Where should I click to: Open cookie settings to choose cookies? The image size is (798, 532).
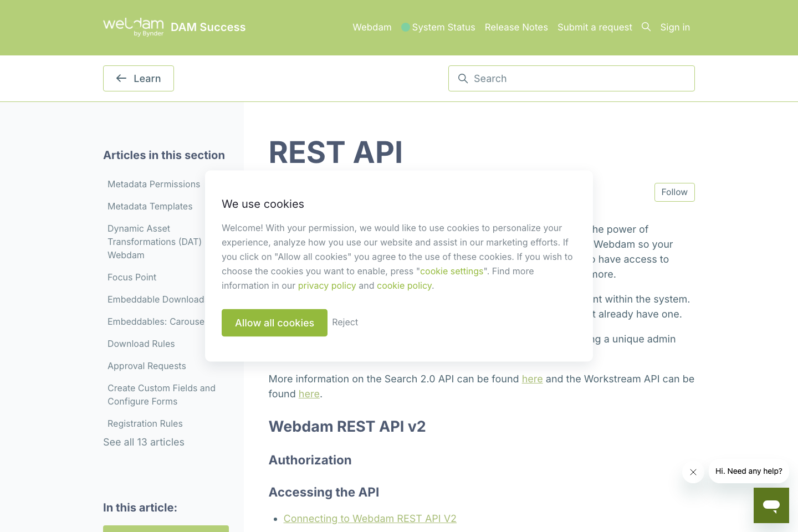[x=452, y=271]
